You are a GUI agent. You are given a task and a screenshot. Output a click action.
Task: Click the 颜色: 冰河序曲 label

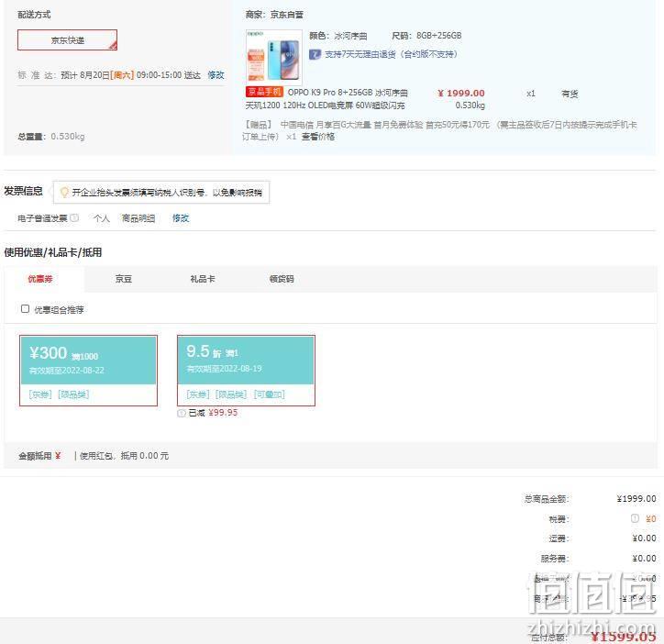click(x=338, y=36)
